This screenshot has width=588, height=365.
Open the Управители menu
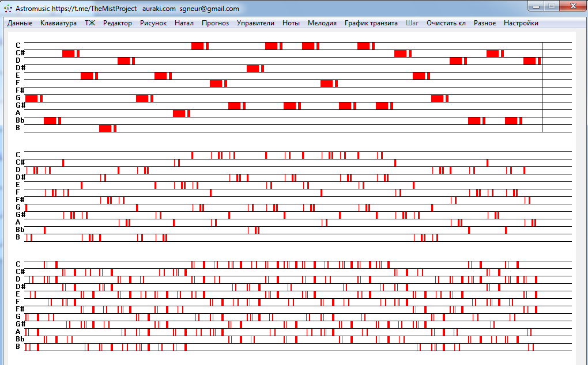coord(255,23)
